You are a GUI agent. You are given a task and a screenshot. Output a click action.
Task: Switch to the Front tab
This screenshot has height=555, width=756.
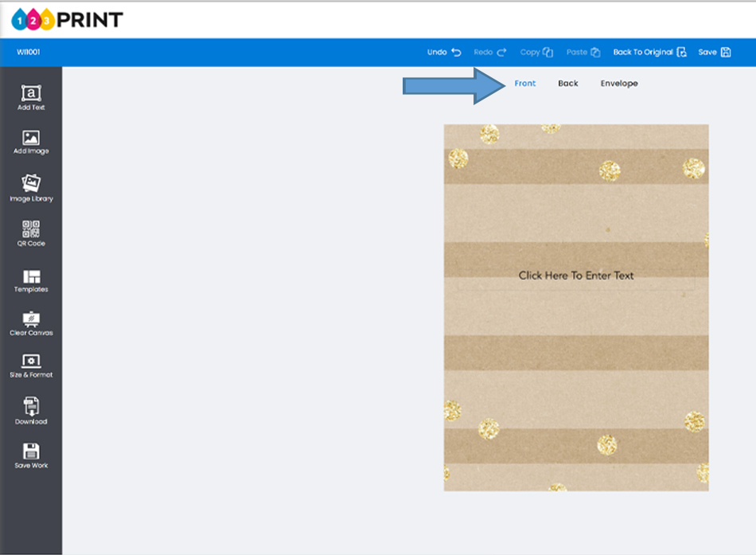point(525,84)
